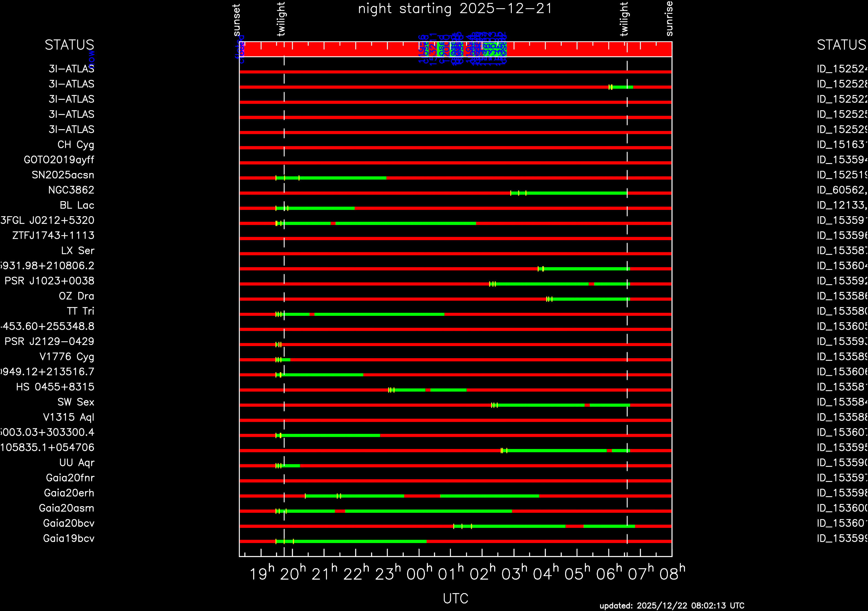Select the Gaia19bcv target label
Viewport: 868px width, 611px height.
(68, 538)
